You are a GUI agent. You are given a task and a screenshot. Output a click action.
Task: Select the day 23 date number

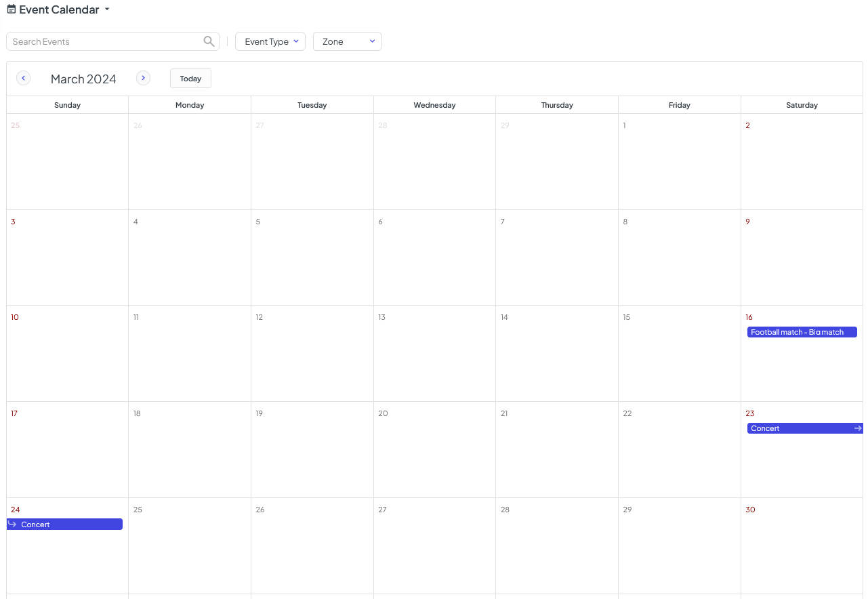click(749, 413)
